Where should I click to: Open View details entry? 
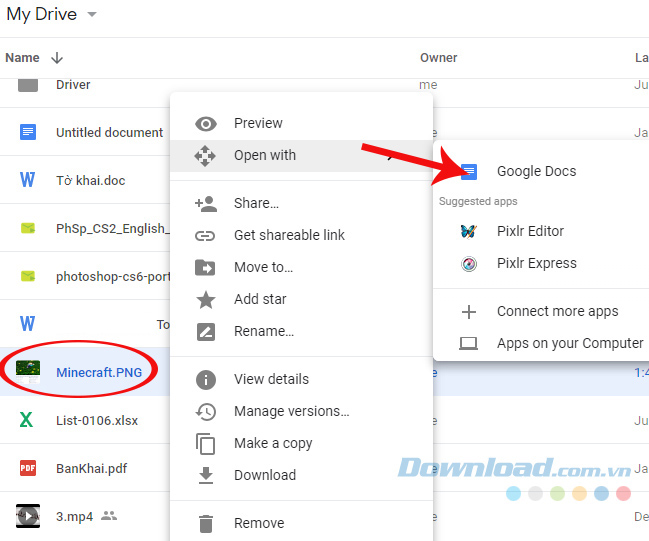tap(301, 380)
